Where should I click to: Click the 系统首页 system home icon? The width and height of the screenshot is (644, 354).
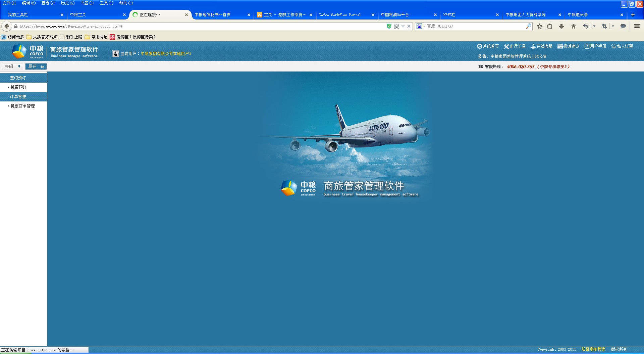480,46
